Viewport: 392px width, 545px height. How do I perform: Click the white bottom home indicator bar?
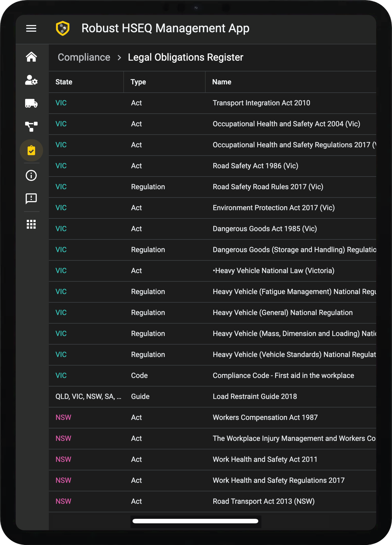point(195,521)
